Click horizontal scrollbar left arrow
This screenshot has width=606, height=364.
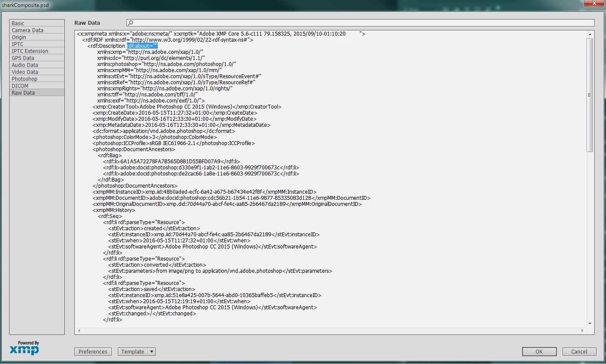tap(79, 331)
